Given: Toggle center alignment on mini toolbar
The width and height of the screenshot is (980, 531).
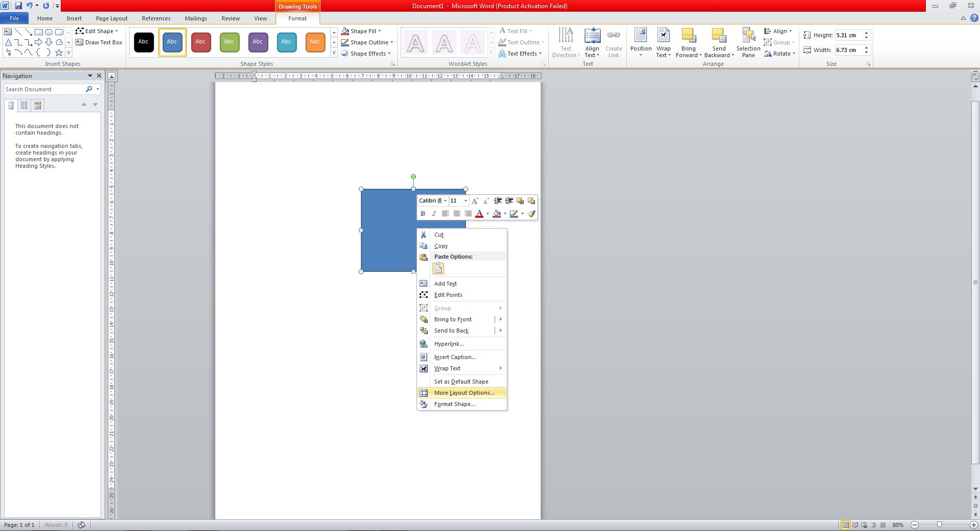Looking at the screenshot, I should click(456, 214).
